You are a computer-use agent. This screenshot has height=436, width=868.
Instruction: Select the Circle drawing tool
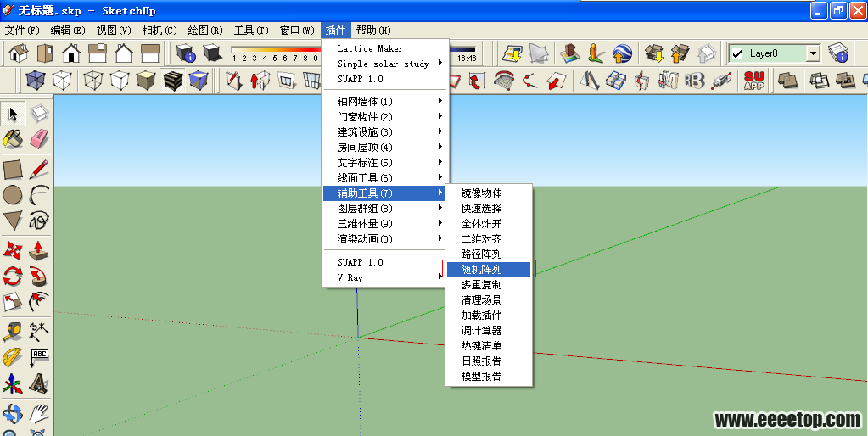pos(13,195)
